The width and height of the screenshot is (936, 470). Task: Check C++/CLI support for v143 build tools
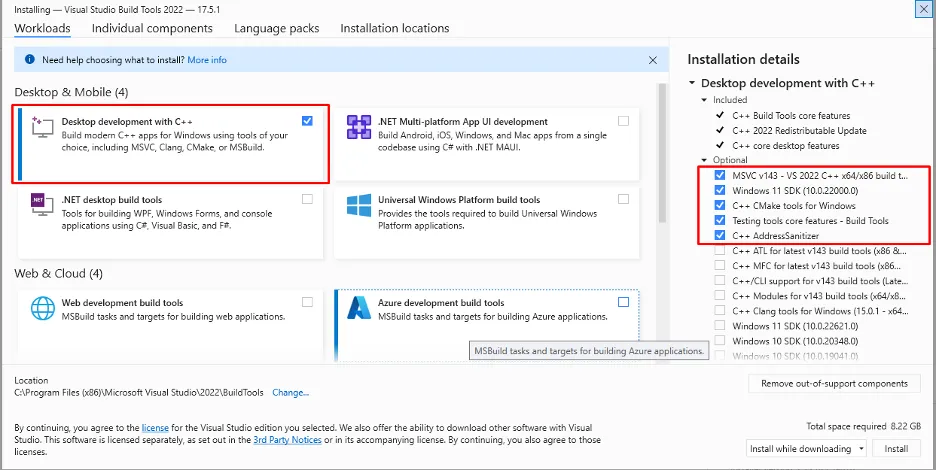720,281
